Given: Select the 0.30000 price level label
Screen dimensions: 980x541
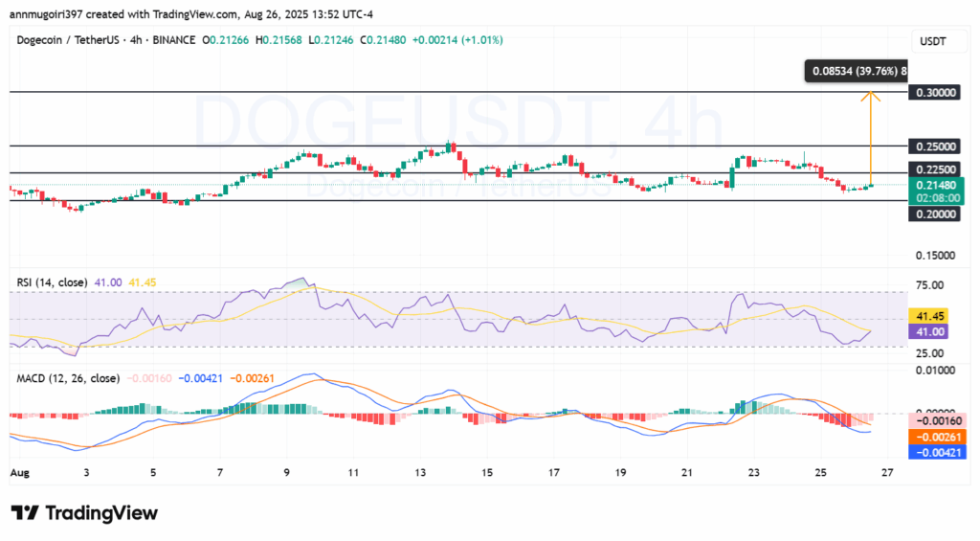Looking at the screenshot, I should click(x=936, y=93).
